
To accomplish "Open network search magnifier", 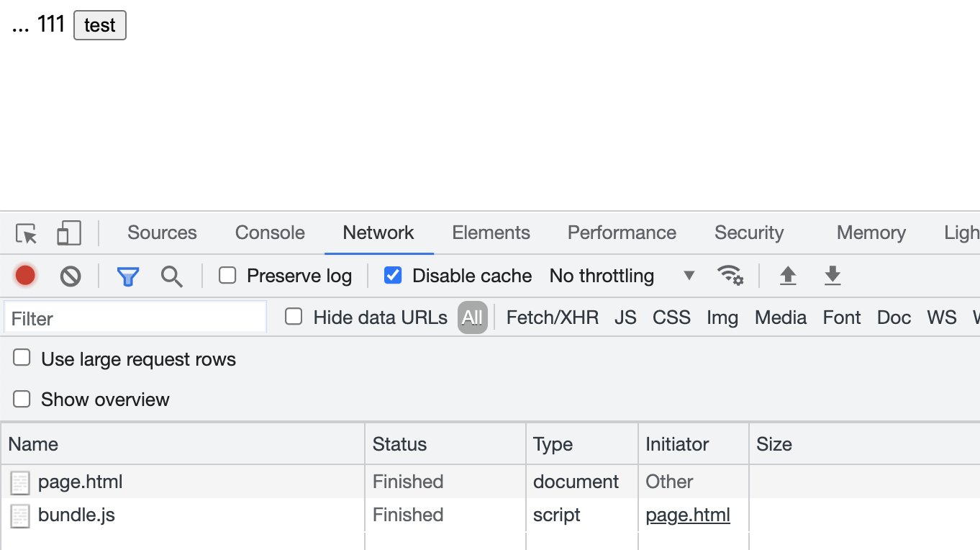I will 171,276.
